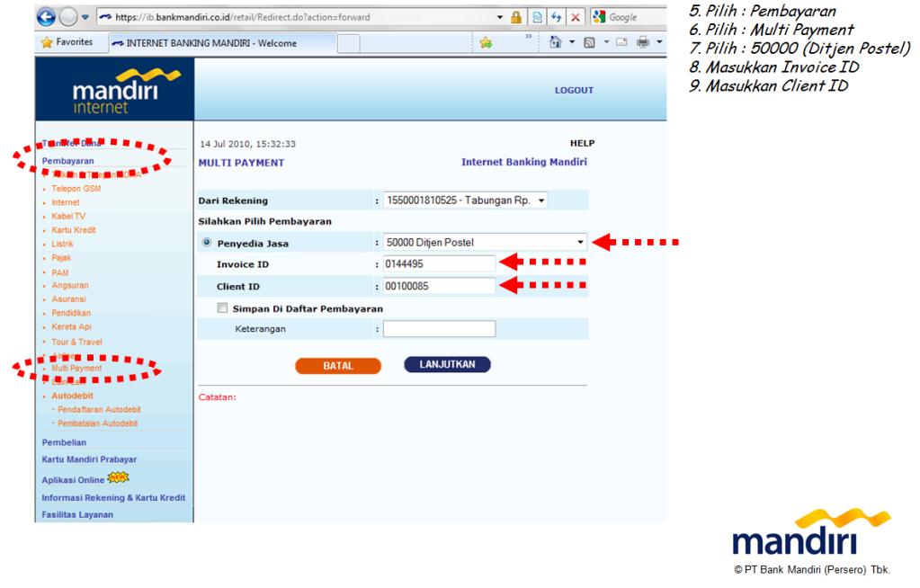Open the Favorites star button

pos(67,42)
